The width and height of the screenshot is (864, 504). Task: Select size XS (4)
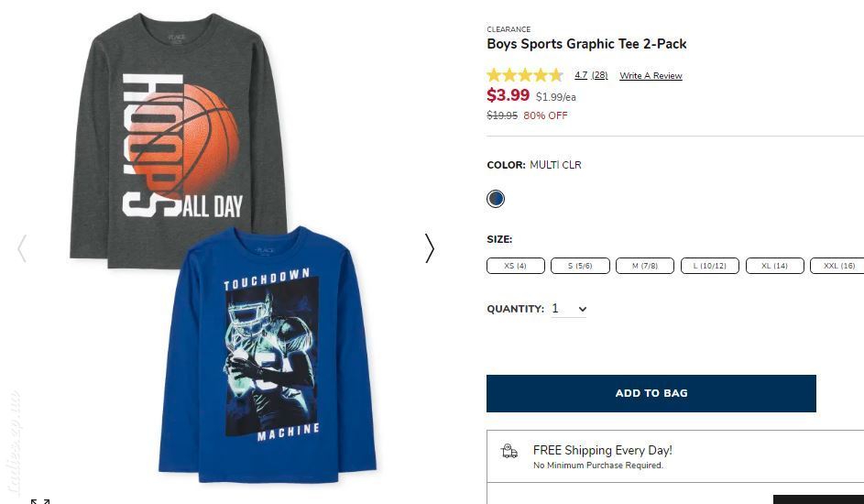pos(516,266)
